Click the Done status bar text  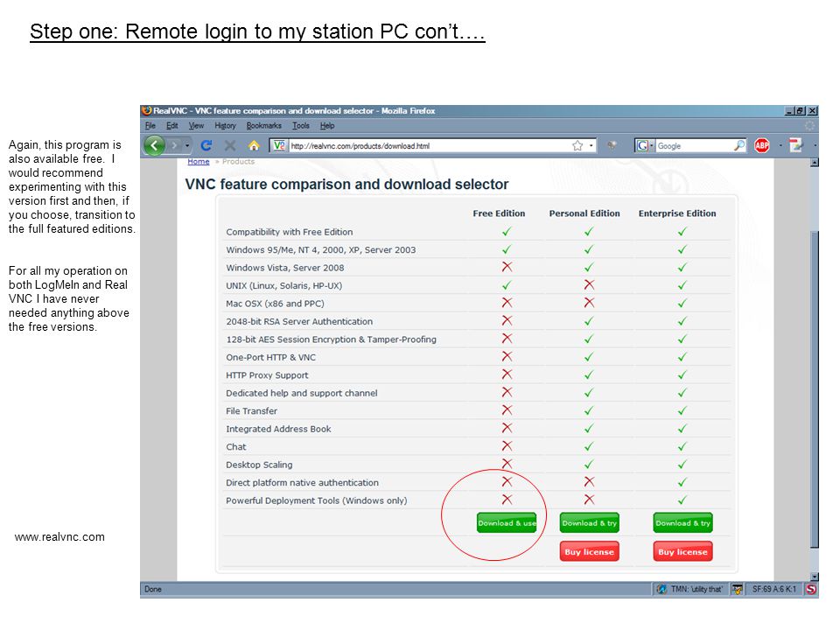pos(152,589)
